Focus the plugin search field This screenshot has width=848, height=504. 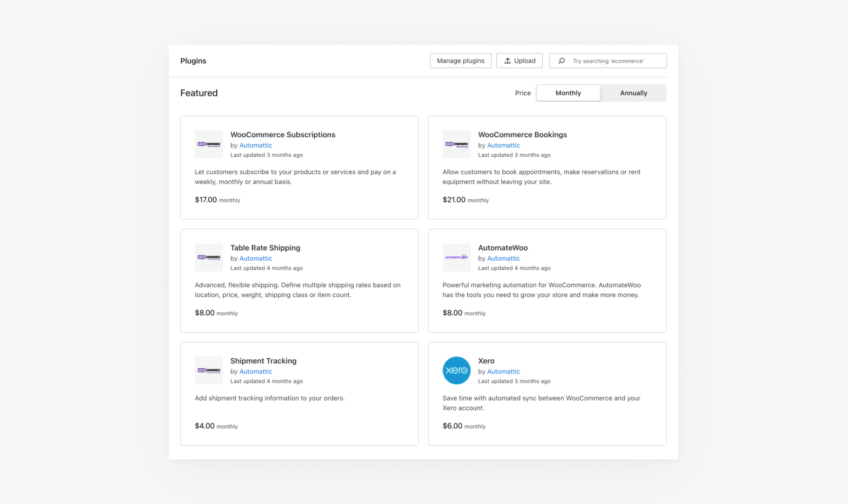615,61
